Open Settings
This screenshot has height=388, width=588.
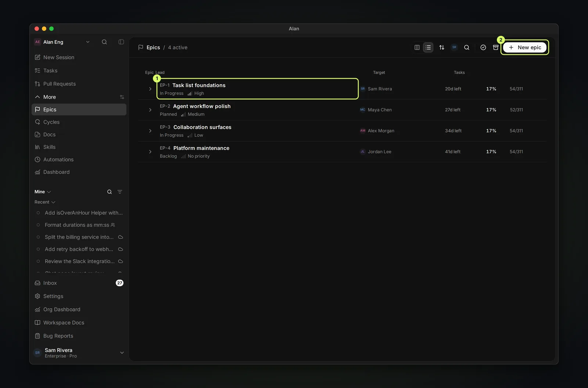click(x=79, y=296)
